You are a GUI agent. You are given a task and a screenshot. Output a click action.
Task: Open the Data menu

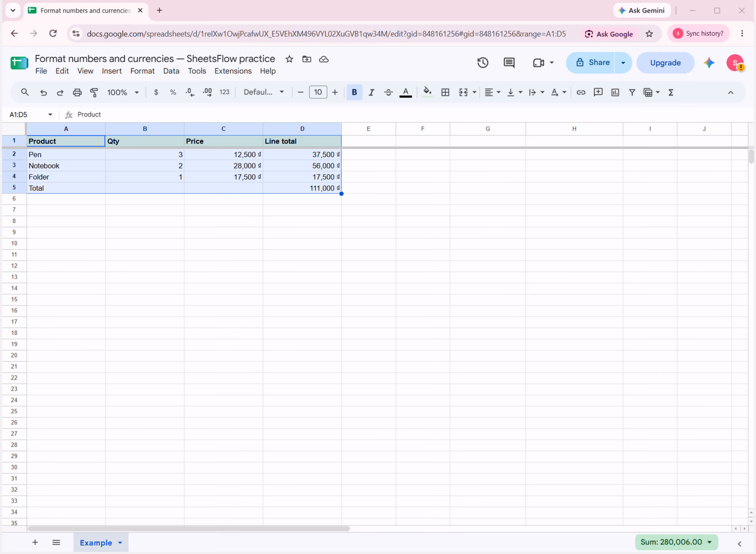pos(171,71)
